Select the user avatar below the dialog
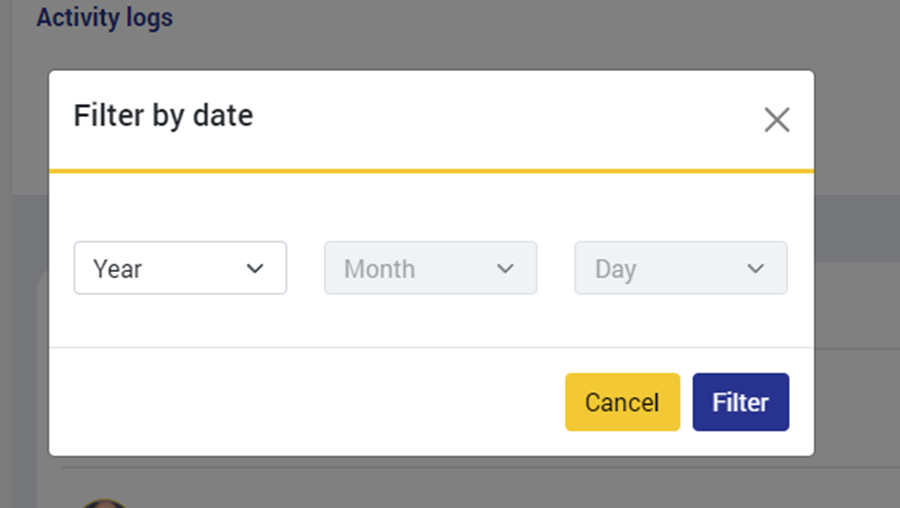Viewport: 900px width, 508px height. click(104, 502)
